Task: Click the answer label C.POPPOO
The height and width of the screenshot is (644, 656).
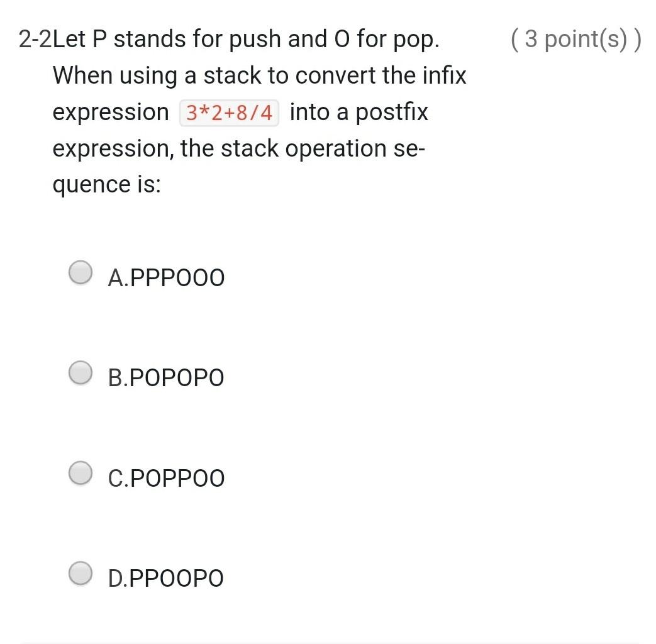Action: pos(166,477)
